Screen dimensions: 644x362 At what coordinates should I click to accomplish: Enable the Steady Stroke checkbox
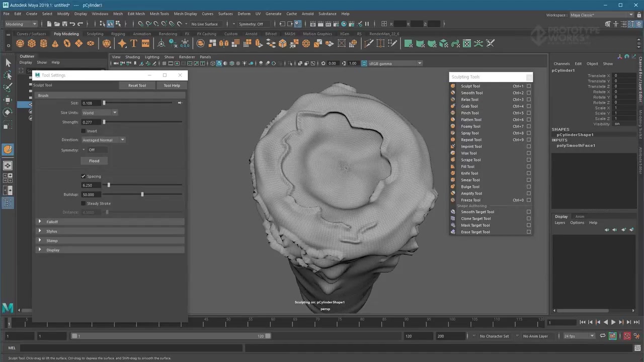point(84,204)
